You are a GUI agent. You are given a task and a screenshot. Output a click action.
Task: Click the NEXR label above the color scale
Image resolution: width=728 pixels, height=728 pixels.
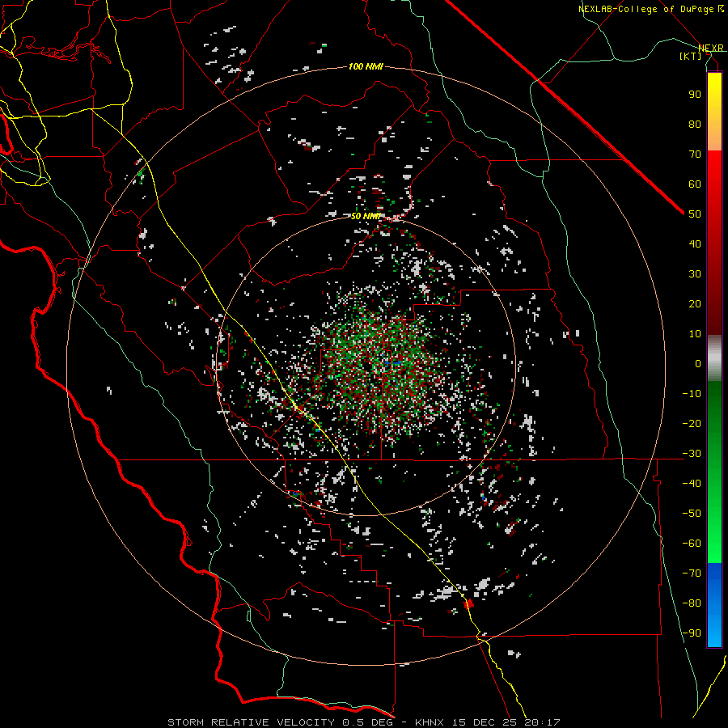(711, 48)
